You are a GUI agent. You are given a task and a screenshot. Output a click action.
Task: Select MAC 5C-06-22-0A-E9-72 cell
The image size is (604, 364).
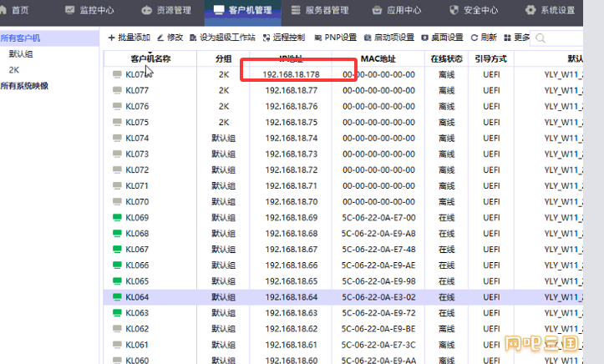point(378,313)
